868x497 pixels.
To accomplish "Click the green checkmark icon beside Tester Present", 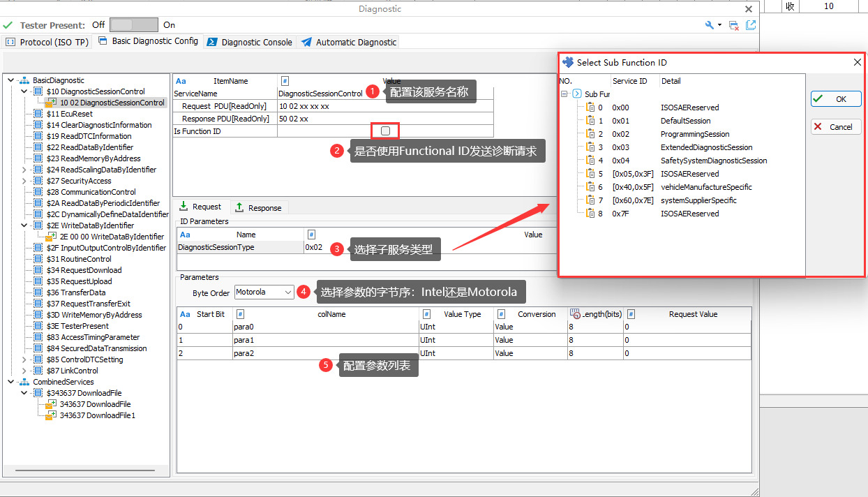I will [8, 24].
